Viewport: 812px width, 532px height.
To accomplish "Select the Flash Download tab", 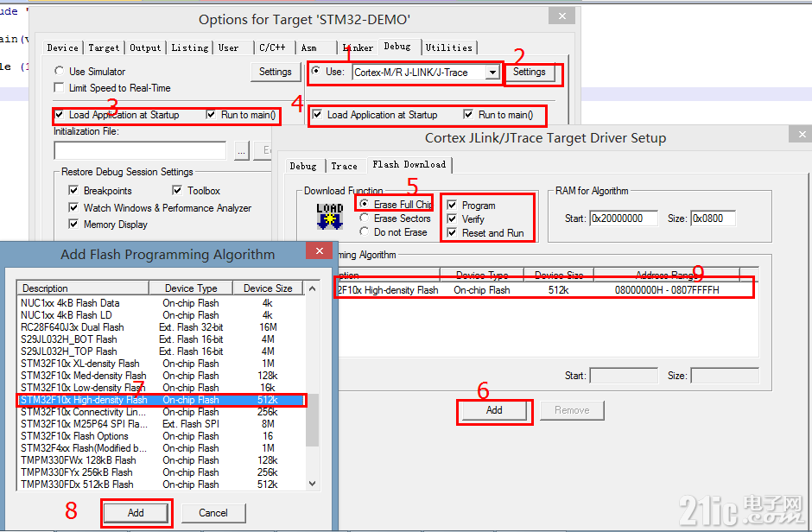I will (409, 165).
